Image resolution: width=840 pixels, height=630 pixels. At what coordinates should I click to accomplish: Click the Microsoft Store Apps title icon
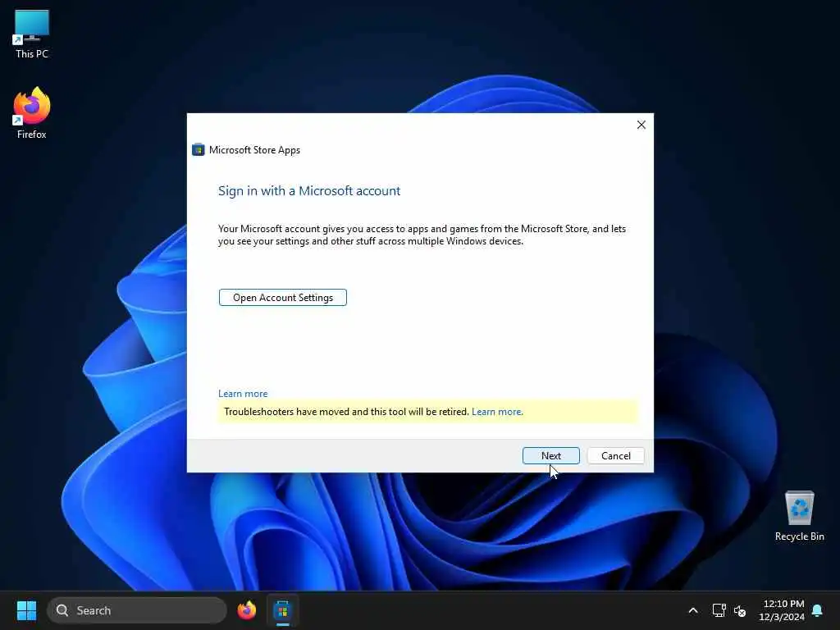coord(199,150)
